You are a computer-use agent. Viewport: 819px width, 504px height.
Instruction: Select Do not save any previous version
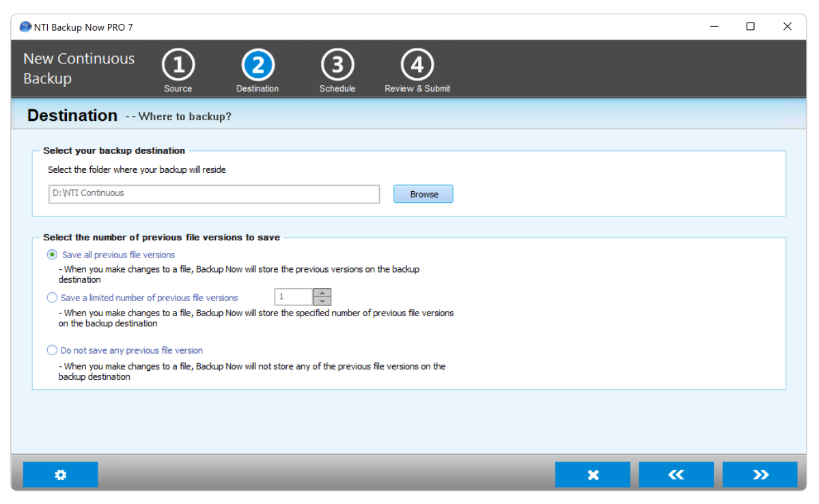pos(52,350)
